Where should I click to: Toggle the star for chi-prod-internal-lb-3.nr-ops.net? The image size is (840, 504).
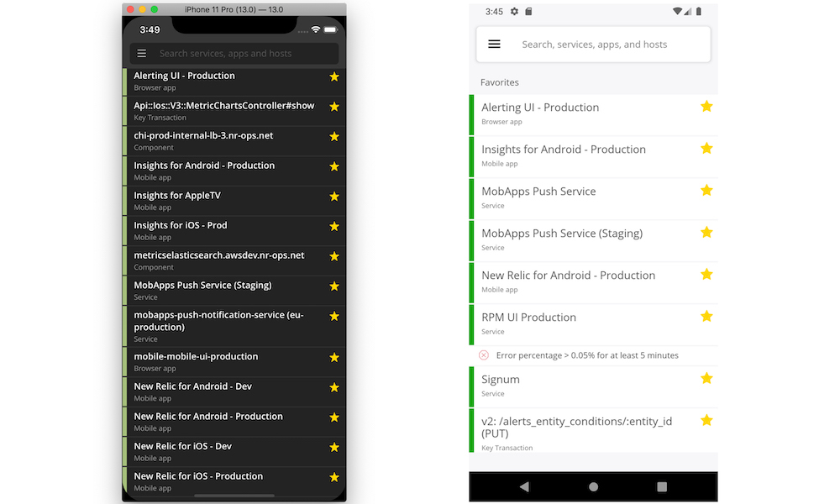334,137
